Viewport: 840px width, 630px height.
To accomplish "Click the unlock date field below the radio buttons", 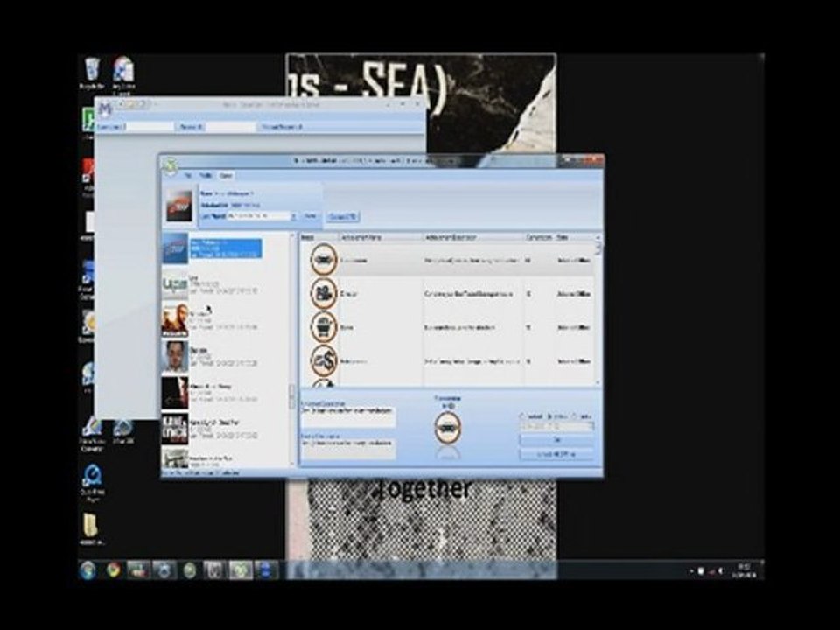I will pos(556,426).
